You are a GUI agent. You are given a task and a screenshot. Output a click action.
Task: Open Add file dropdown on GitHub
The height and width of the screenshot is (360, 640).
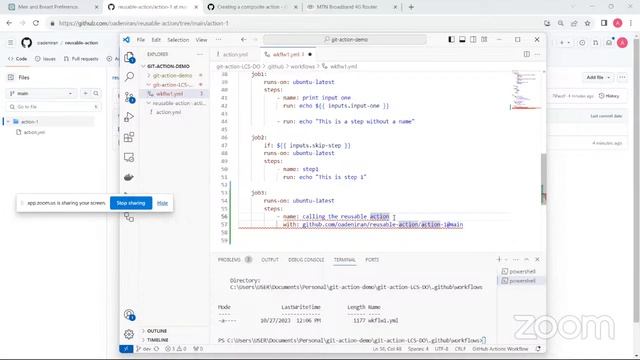point(598,77)
